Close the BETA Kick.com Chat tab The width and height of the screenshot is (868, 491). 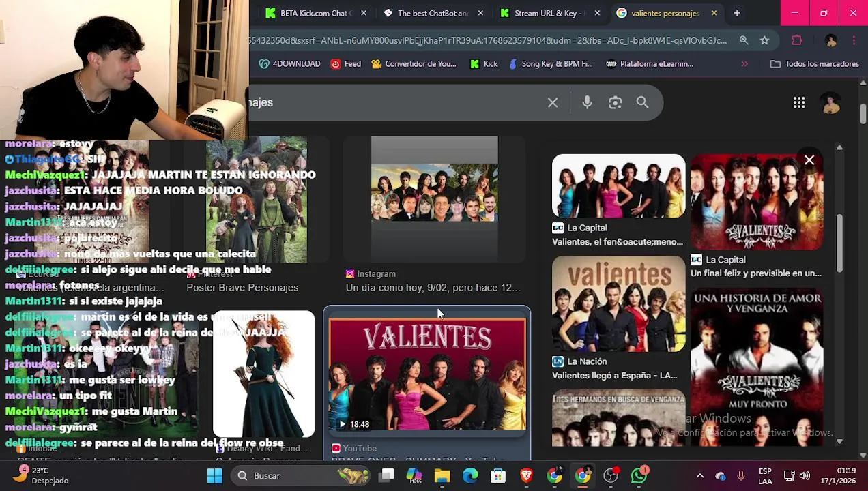364,13
